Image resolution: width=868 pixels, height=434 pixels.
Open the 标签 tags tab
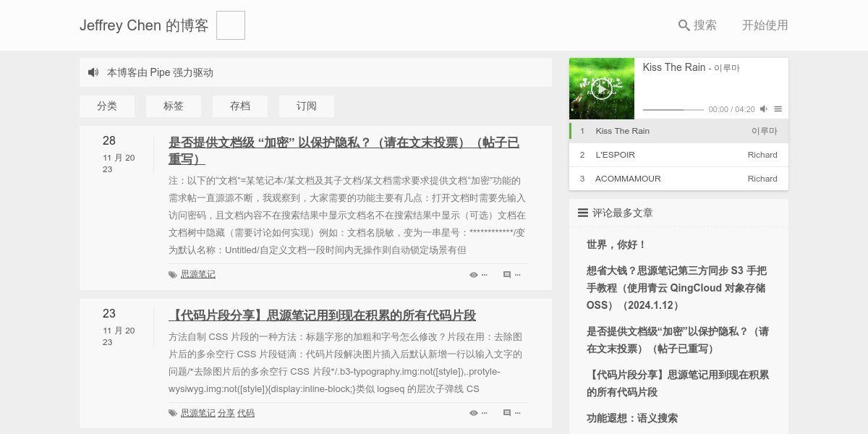click(174, 106)
